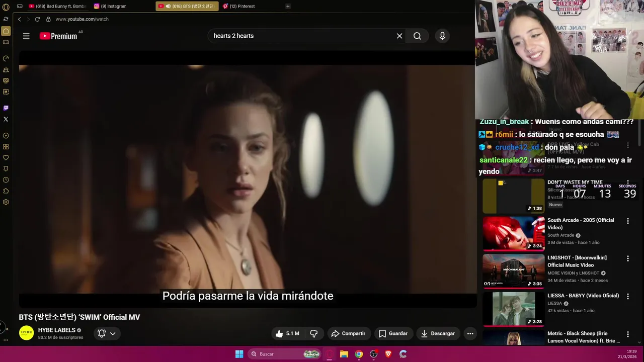Open the history clock icon in the sidebar
Viewport: 644px width, 362px height.
coord(6,180)
